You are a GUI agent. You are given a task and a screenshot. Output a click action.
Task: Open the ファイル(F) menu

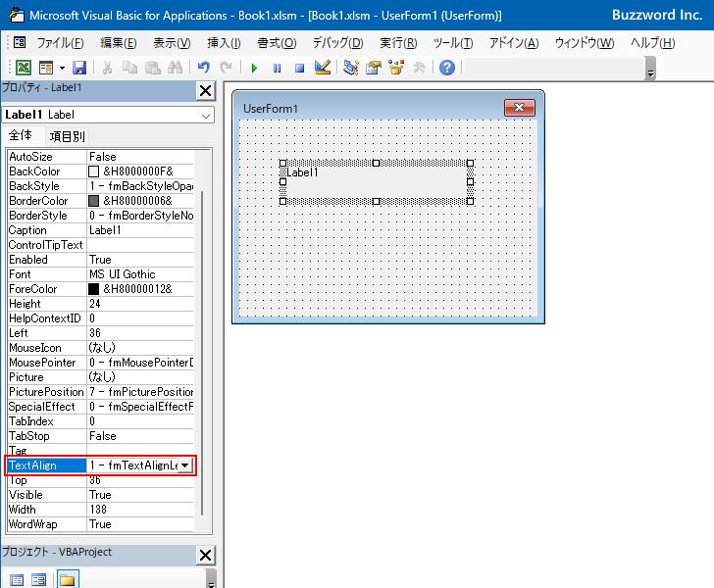(x=60, y=43)
